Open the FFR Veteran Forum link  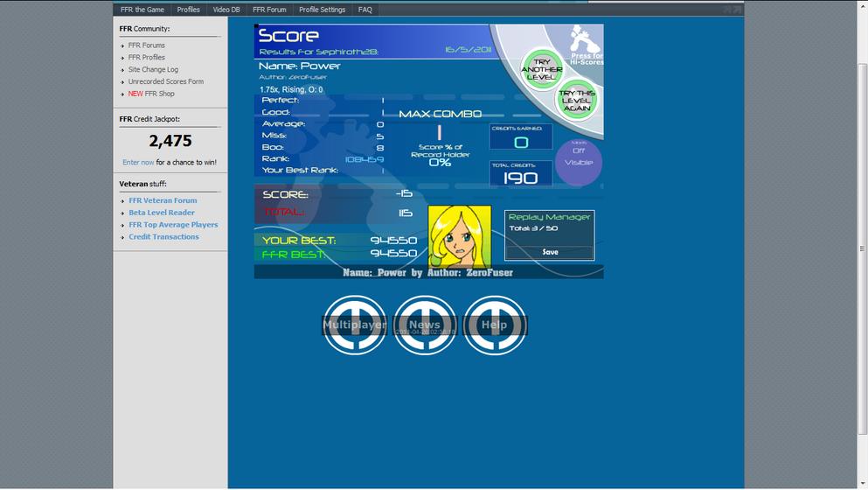[x=163, y=200]
